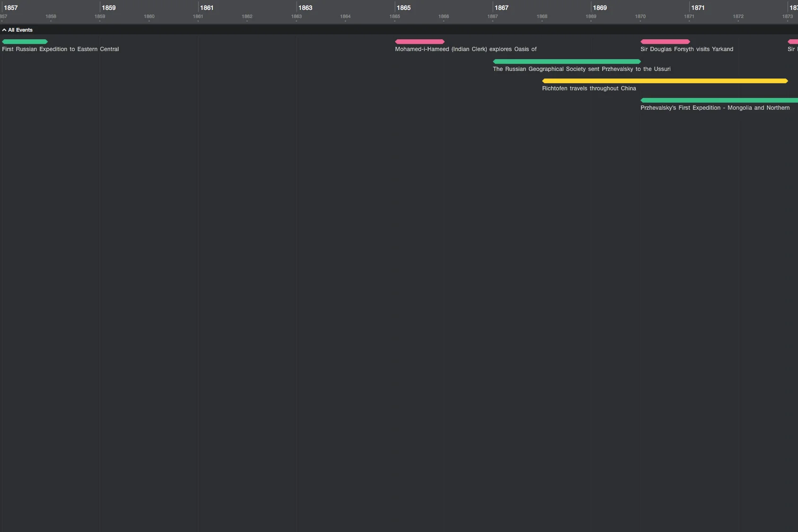Viewport: 798px width, 532px height.
Task: Click the 1869 major year label
Action: (600, 8)
